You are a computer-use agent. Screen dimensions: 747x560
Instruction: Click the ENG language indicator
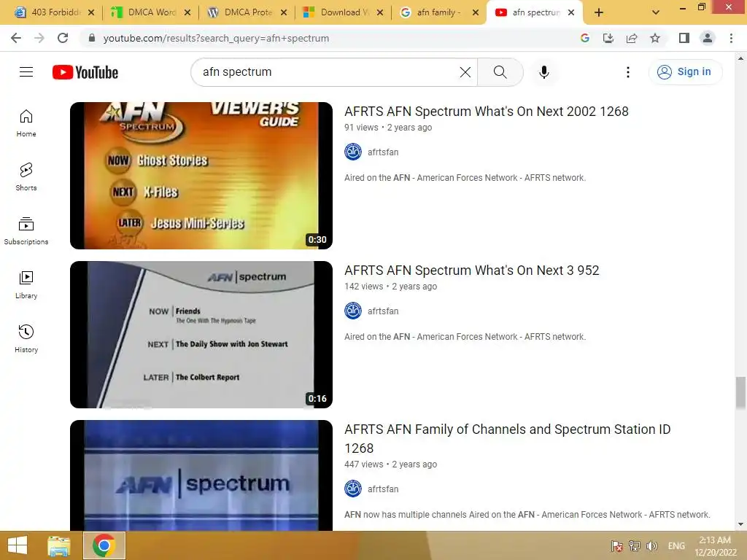click(x=676, y=545)
